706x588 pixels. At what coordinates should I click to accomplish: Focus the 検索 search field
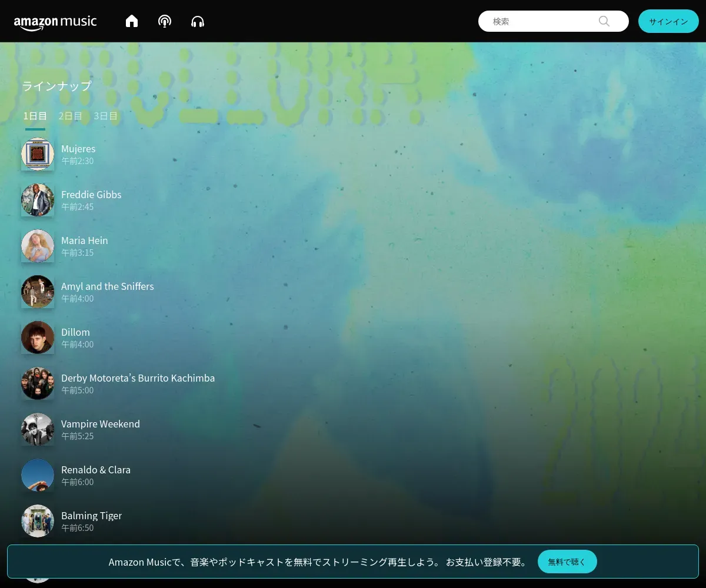(x=554, y=21)
